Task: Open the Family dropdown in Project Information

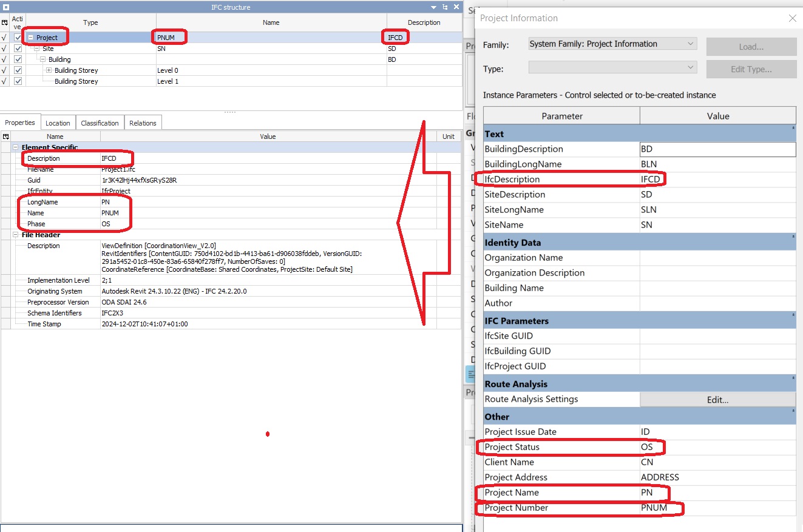Action: 689,44
